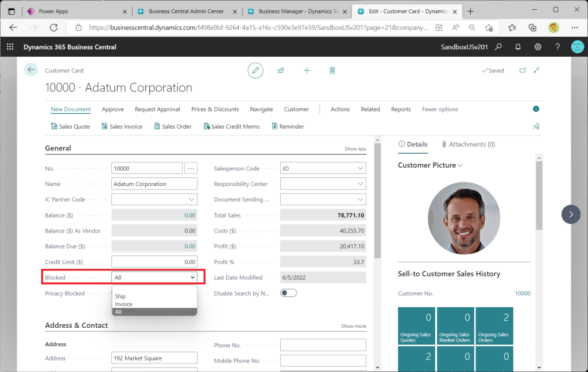Open the Request Approval menu
The width and height of the screenshot is (588, 372).
click(x=157, y=109)
